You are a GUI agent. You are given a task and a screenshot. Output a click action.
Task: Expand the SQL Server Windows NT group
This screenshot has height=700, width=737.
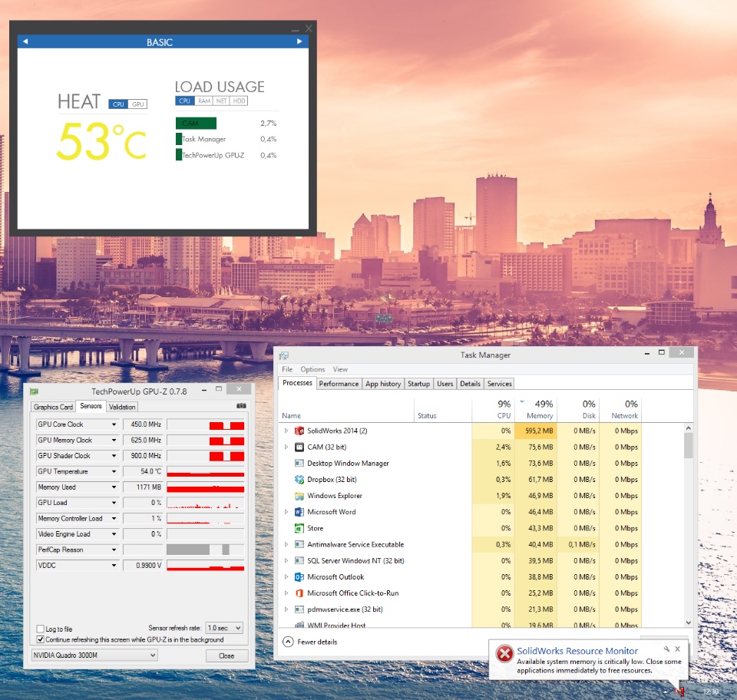point(286,561)
